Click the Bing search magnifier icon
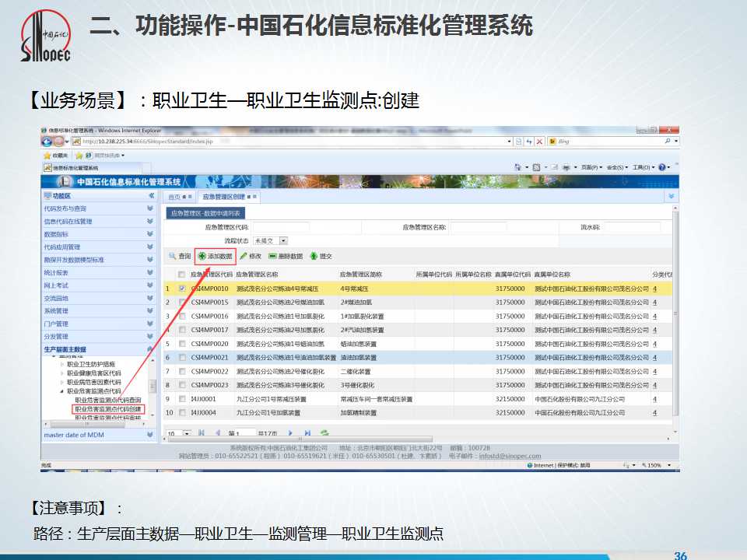The width and height of the screenshot is (747, 560). click(x=668, y=141)
